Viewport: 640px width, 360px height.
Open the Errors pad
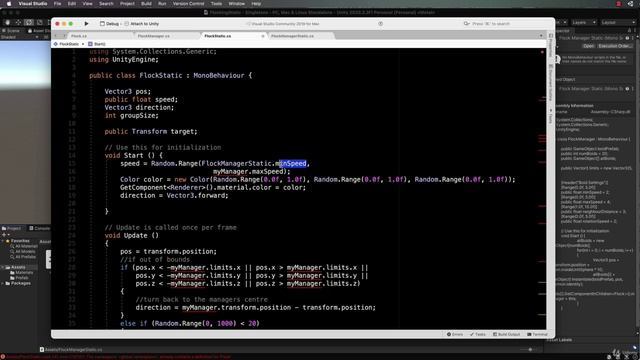[455, 334]
